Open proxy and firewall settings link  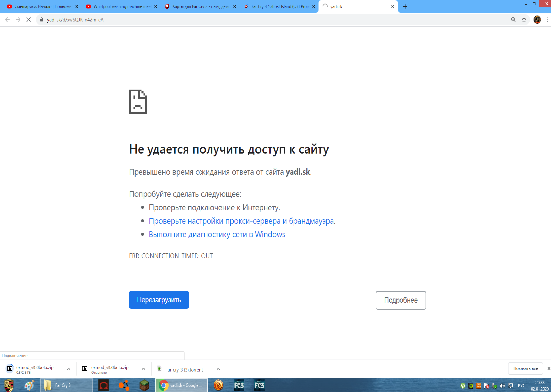click(242, 221)
